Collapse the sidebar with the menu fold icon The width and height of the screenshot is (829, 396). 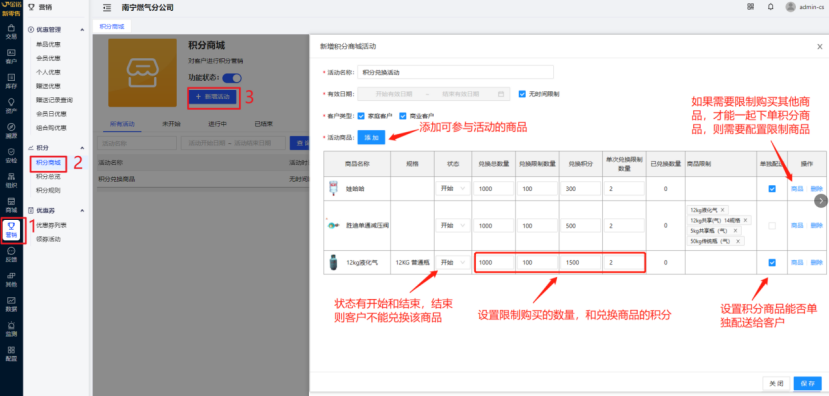click(107, 7)
